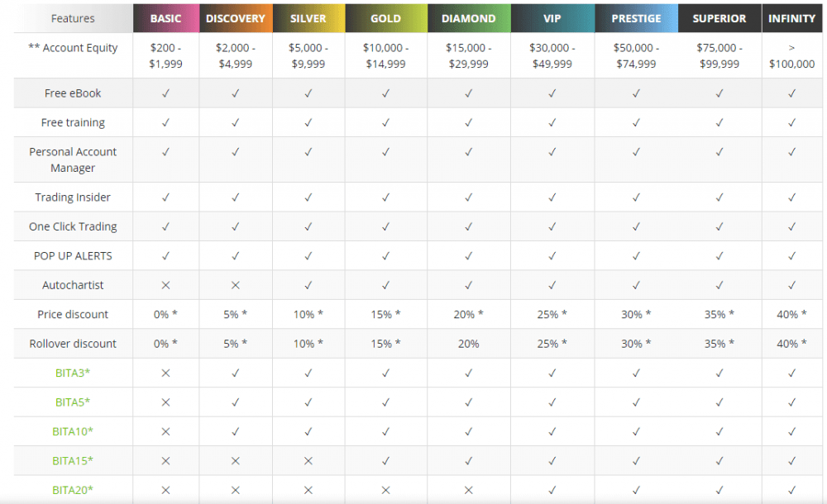Click the Trading Insider checkmark under PRESTIGE
Viewport: 827px width, 504px height.
636,197
